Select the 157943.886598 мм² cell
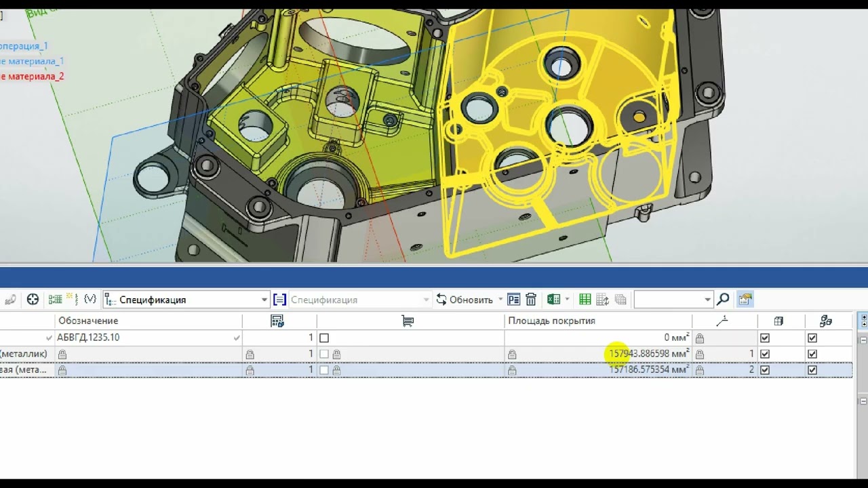868x488 pixels. 598,354
